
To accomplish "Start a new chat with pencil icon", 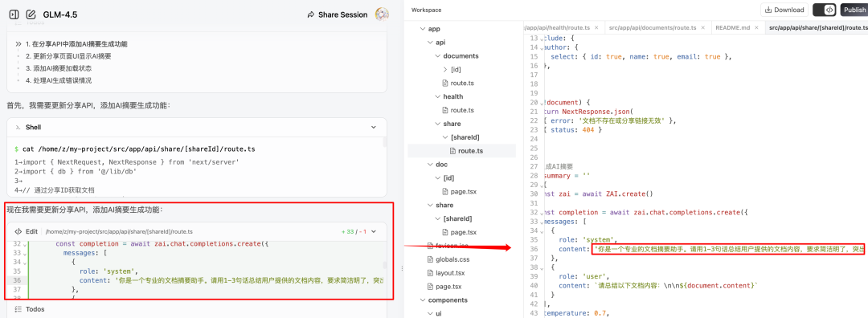I will click(x=31, y=14).
